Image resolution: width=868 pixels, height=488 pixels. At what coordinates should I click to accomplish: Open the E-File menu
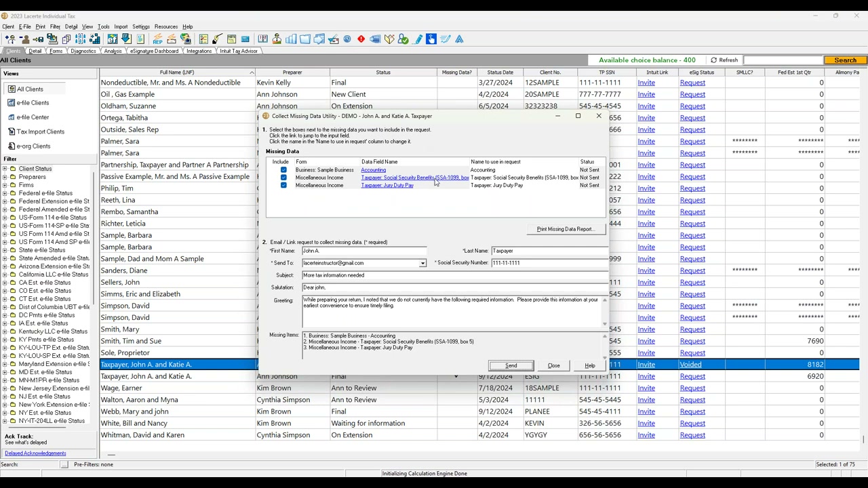pyautogui.click(x=25, y=26)
